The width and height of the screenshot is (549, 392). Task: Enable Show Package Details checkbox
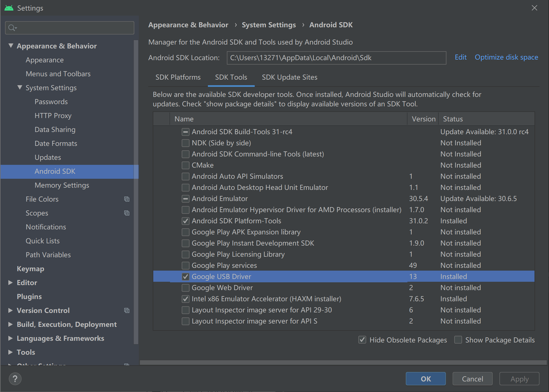(x=458, y=340)
